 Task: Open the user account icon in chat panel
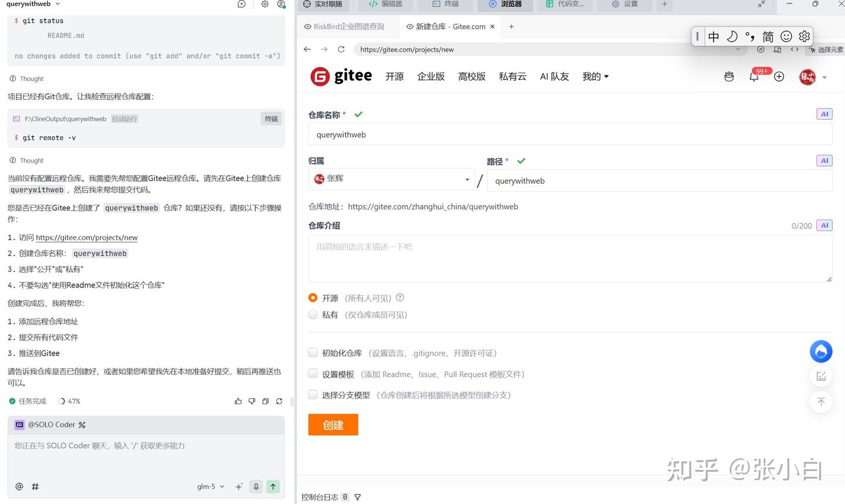(x=281, y=4)
